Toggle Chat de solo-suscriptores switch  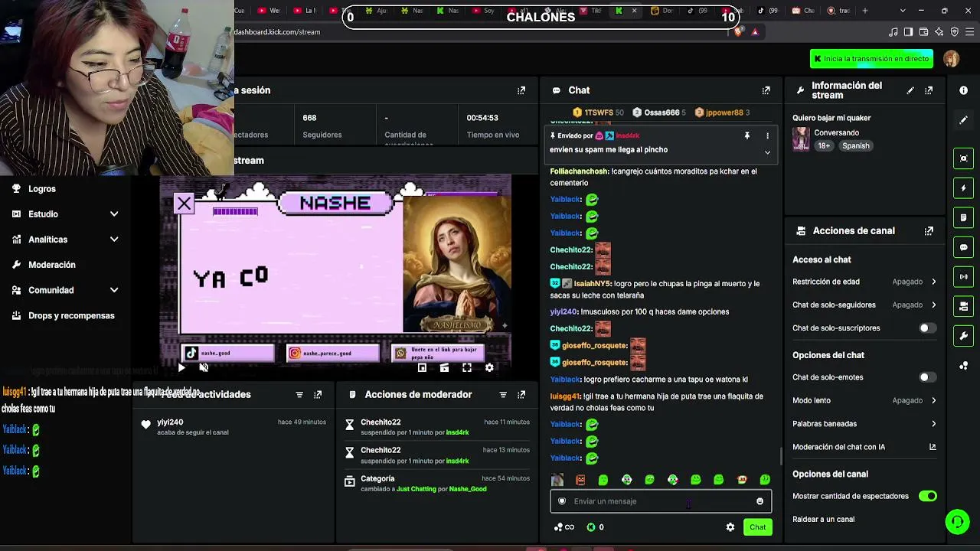927,328
